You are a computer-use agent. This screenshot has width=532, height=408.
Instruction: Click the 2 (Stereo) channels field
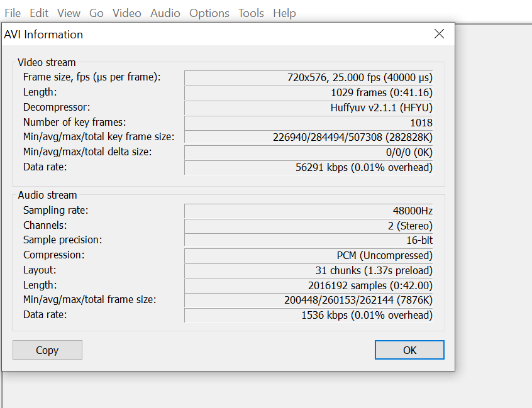(x=309, y=226)
